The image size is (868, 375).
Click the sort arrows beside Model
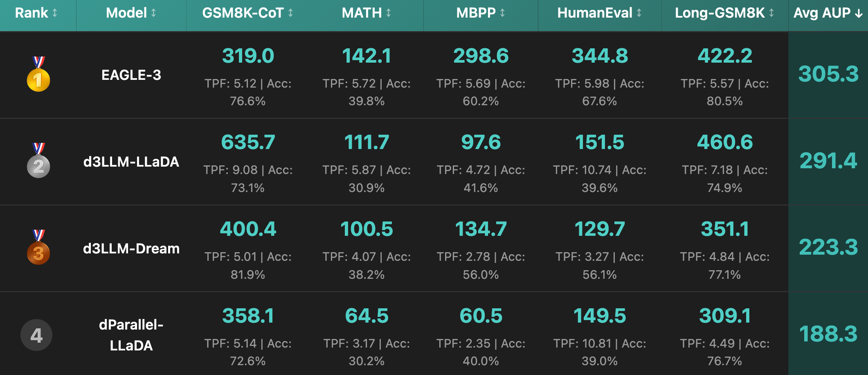[153, 13]
